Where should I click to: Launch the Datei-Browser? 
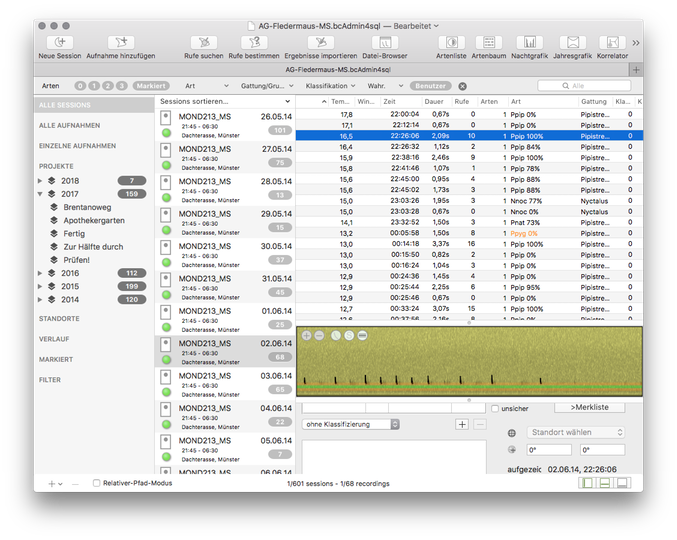384,43
